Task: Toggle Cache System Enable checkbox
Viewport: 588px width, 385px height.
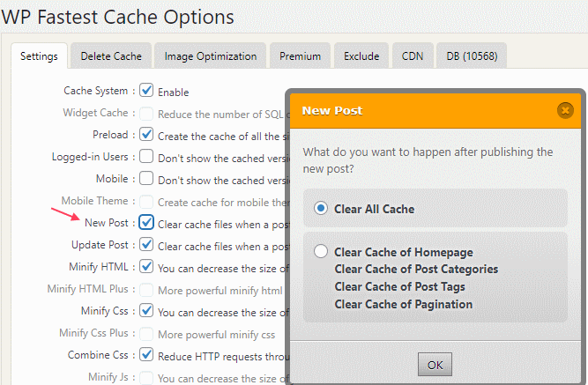Action: click(146, 91)
